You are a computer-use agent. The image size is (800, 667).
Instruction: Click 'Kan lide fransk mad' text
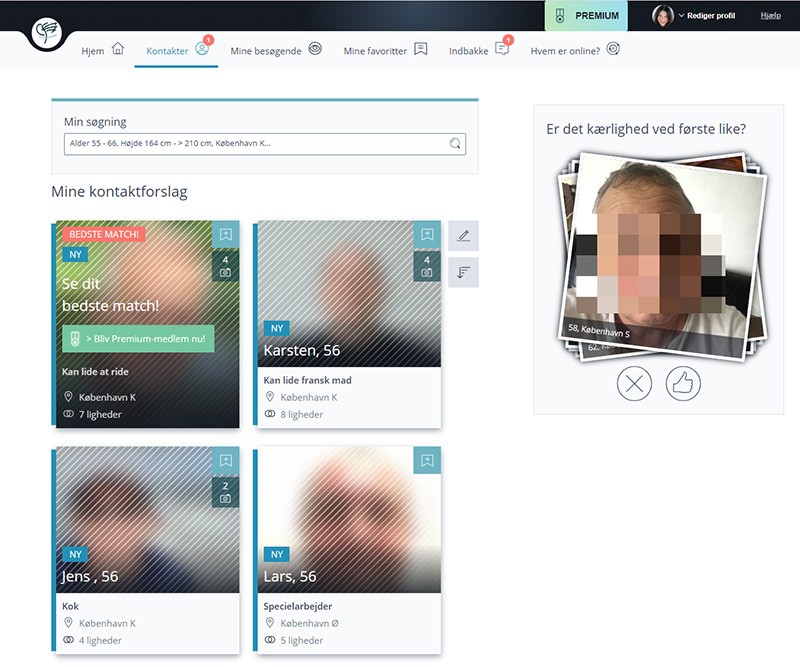pyautogui.click(x=307, y=380)
